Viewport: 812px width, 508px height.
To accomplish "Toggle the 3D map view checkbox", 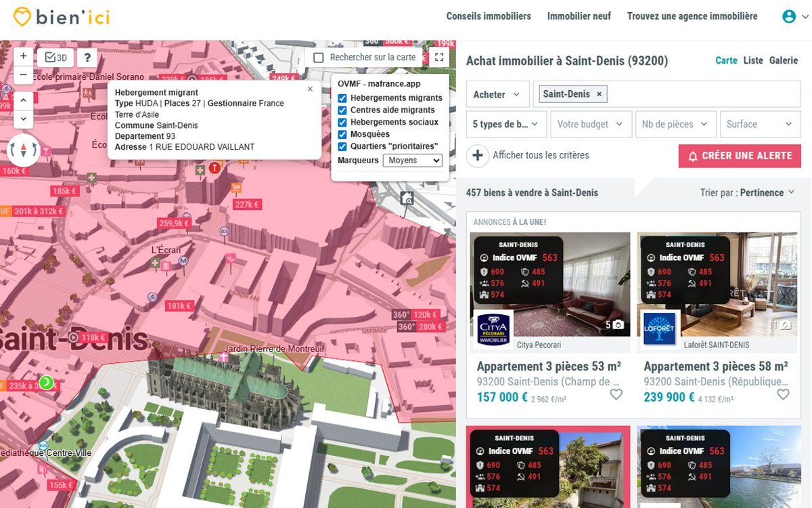I will tap(55, 58).
